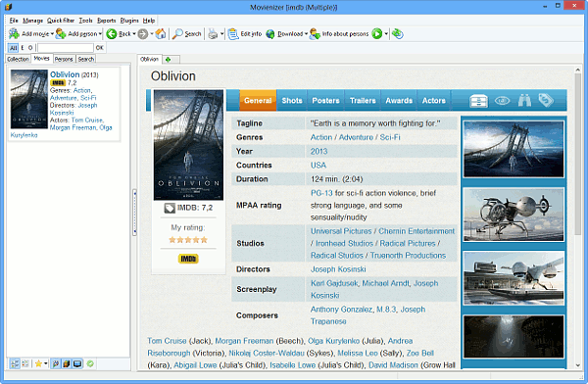Click the Add person toolbar icon
This screenshot has height=384, width=588.
[x=61, y=33]
